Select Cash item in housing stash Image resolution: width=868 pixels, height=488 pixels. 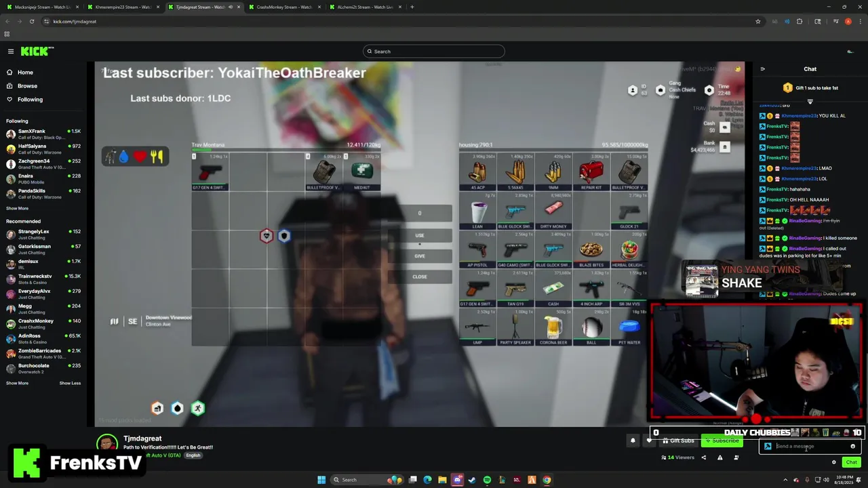click(x=553, y=289)
